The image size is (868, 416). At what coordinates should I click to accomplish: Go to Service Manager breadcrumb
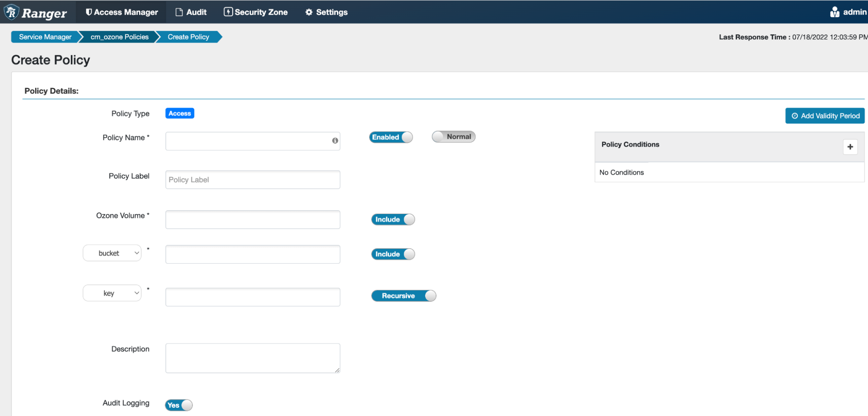(x=45, y=37)
